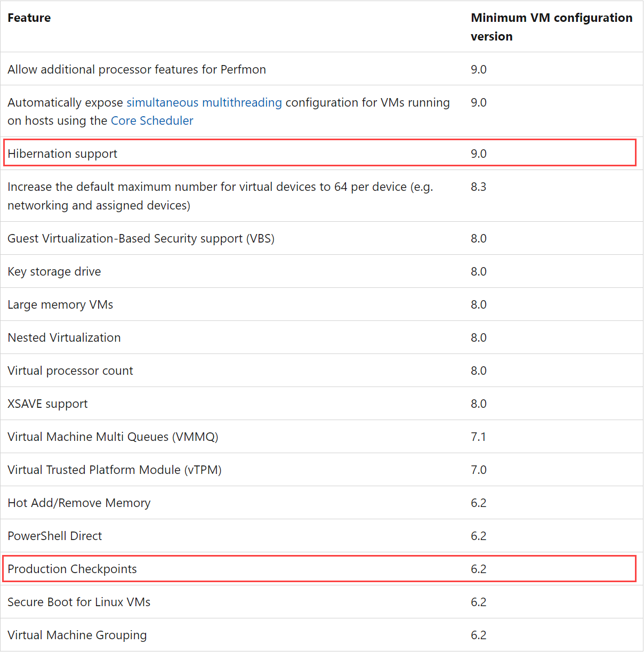This screenshot has height=652, width=644.
Task: Click the Nested Virtualization feature text
Action: coord(64,337)
